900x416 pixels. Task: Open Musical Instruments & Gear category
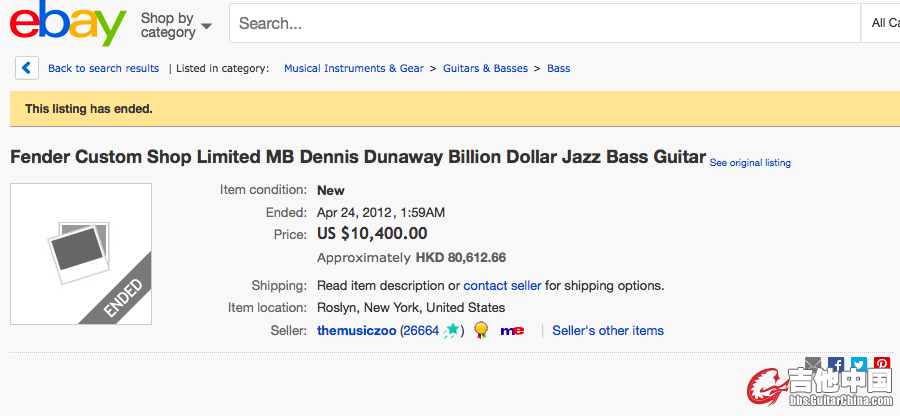354,68
